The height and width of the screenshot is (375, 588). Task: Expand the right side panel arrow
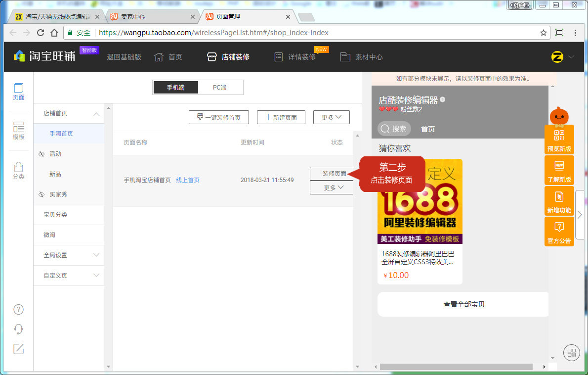point(580,215)
